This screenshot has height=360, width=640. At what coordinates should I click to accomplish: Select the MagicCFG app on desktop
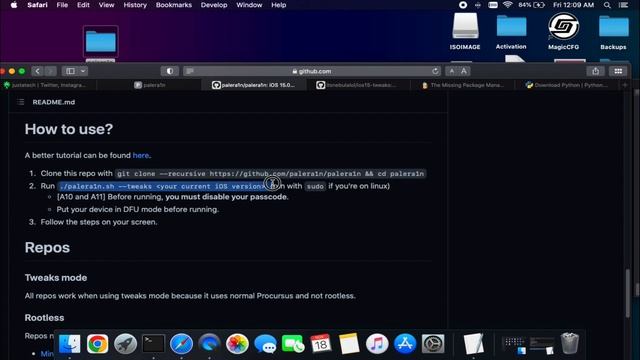[563, 31]
